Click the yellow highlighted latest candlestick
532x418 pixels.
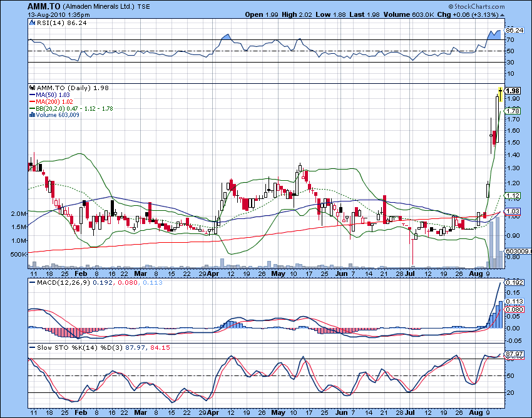click(501, 94)
